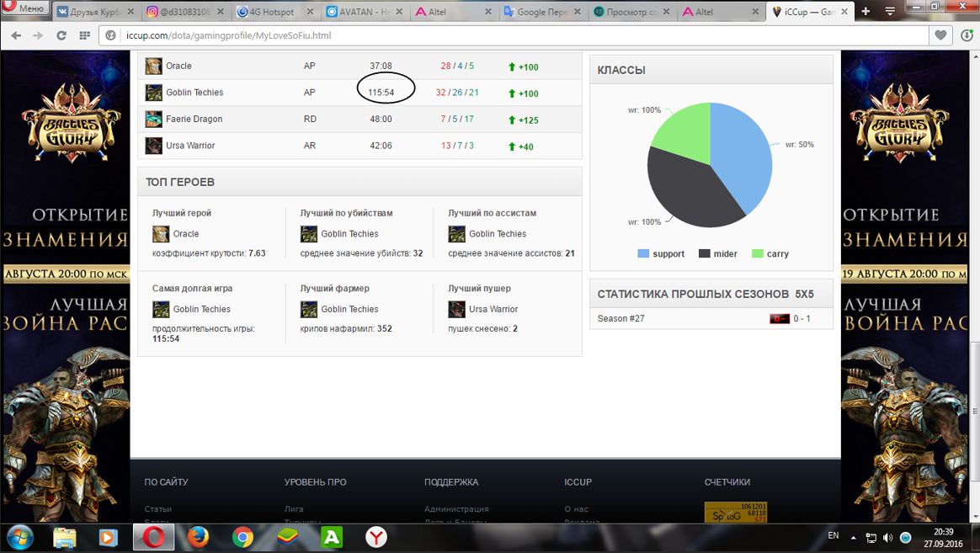This screenshot has width=980, height=553.
Task: Click Goblin Techies hero icon in matches
Action: (x=154, y=93)
